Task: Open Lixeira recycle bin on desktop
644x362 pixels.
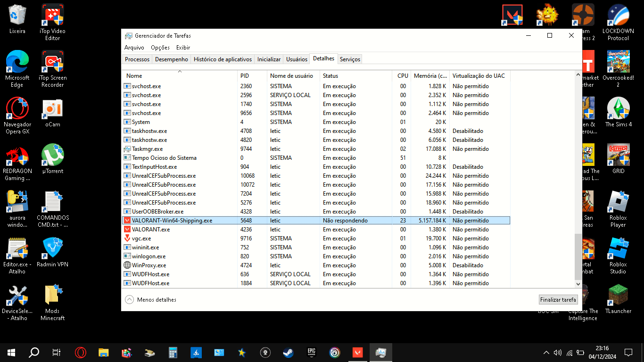Action: [x=17, y=19]
